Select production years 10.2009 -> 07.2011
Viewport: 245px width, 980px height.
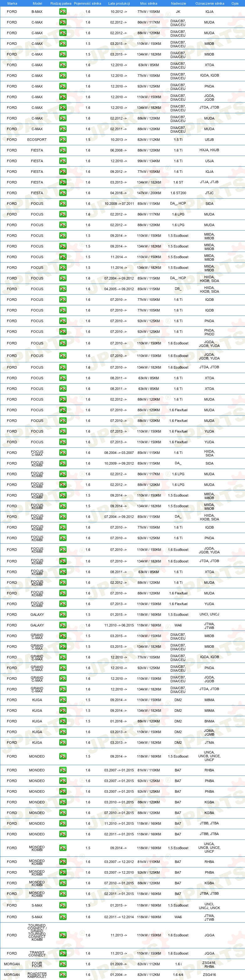click(119, 204)
